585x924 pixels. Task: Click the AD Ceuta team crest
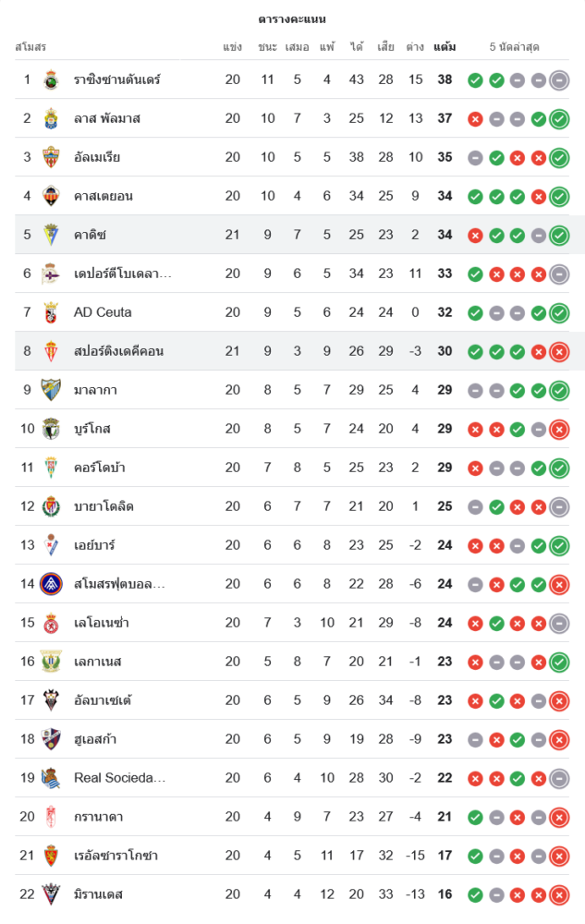(x=51, y=312)
